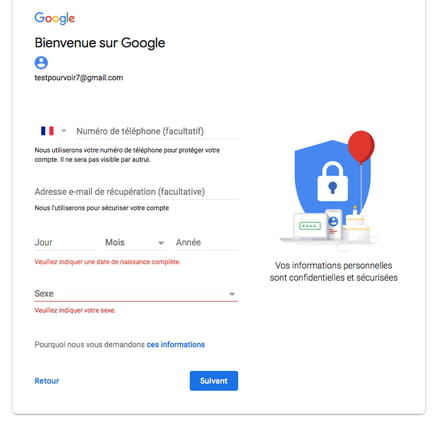Click the birthday cake illustration
The width and height of the screenshot is (440, 421).
pos(357,225)
